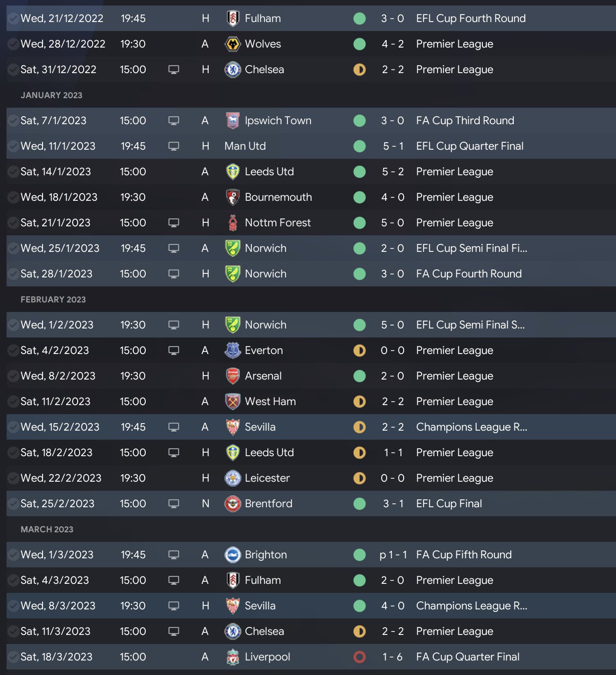This screenshot has height=675, width=616.
Task: Click the checkmark beside Sat, 18/3/2023 fixture
Action: 13,657
